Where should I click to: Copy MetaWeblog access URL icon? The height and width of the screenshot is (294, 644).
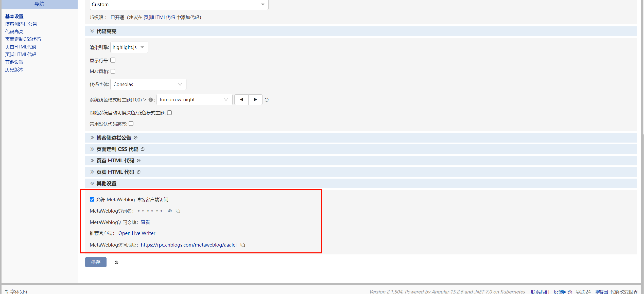(x=243, y=245)
